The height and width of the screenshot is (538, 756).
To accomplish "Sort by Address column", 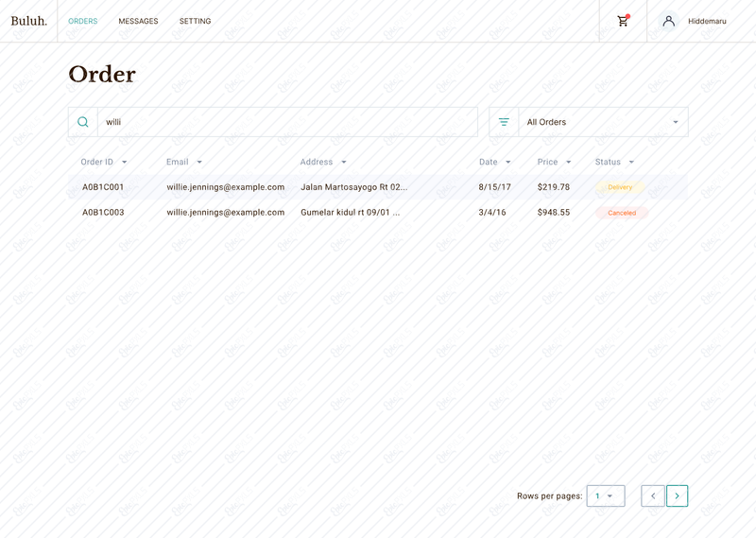I will 323,162.
